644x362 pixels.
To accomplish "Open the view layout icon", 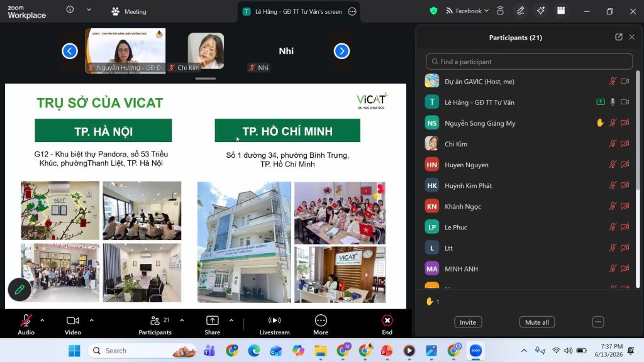I will [x=560, y=11].
